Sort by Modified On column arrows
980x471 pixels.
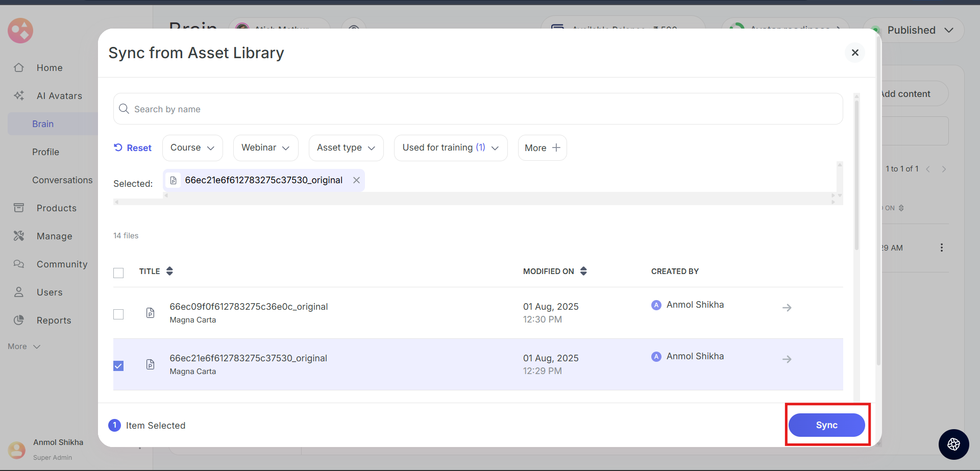(x=583, y=271)
